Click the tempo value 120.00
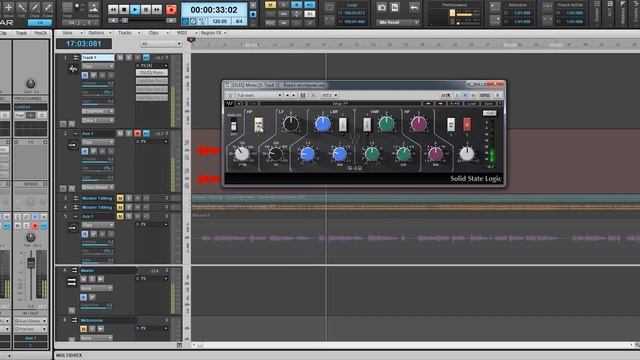 (x=220, y=21)
